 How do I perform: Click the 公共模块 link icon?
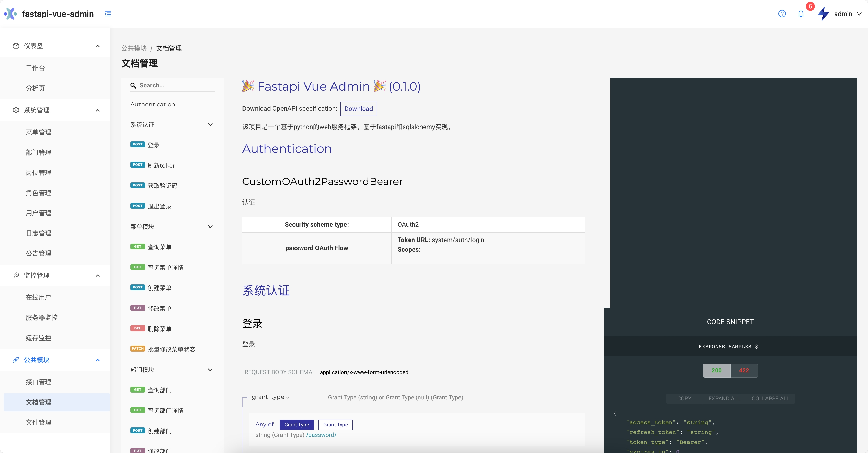[16, 360]
